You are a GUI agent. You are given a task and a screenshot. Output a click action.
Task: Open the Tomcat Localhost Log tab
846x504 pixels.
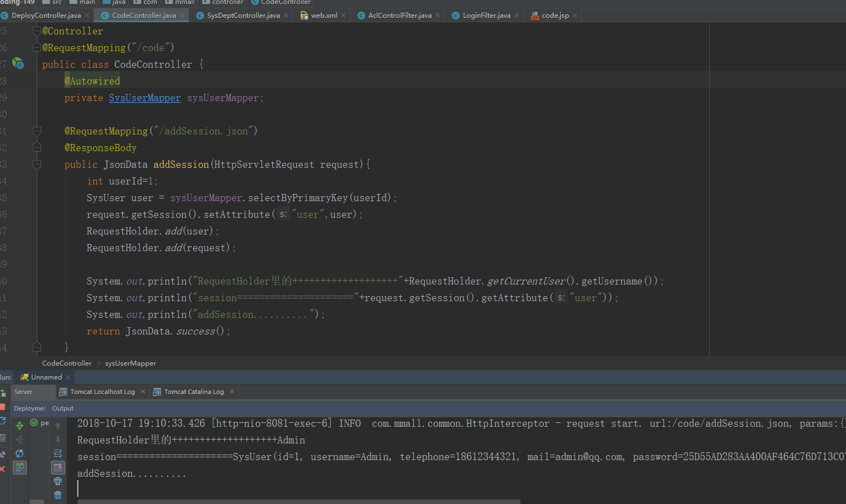102,392
